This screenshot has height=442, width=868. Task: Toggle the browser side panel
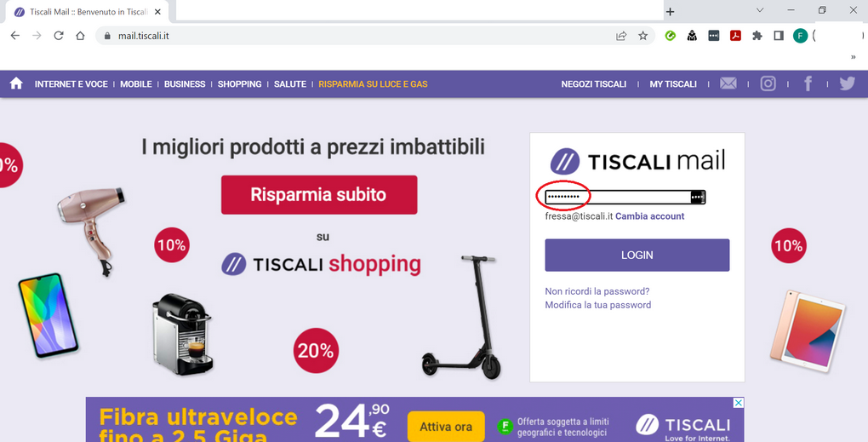[x=779, y=36]
